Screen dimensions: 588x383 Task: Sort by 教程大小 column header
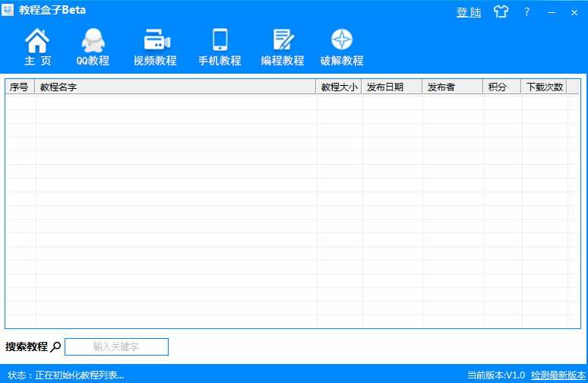pos(339,87)
